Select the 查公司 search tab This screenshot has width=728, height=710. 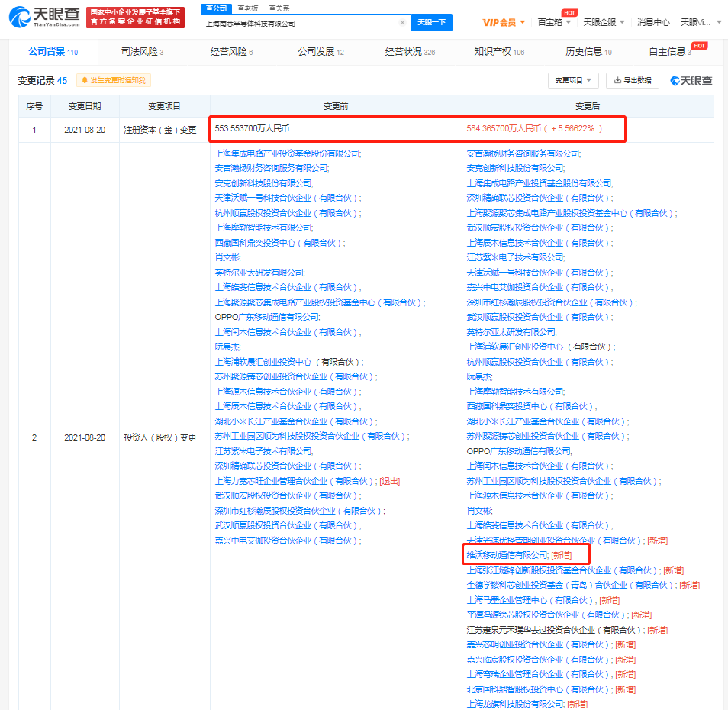(x=216, y=8)
